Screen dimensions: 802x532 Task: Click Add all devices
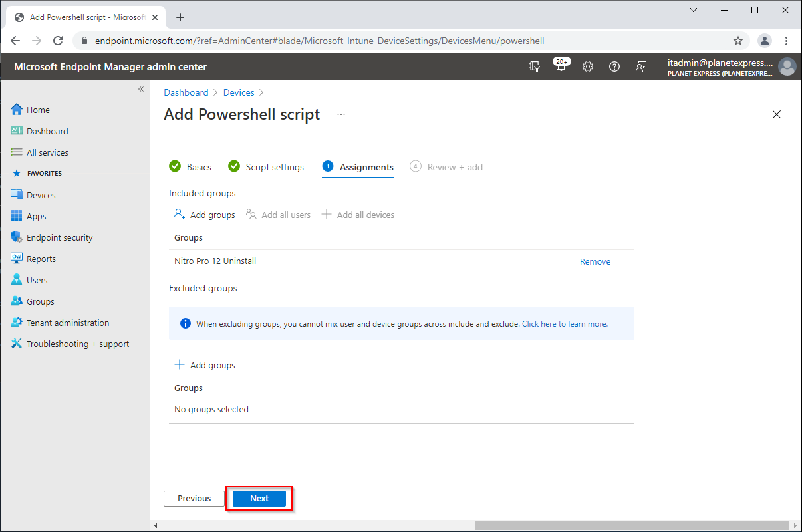coord(358,215)
